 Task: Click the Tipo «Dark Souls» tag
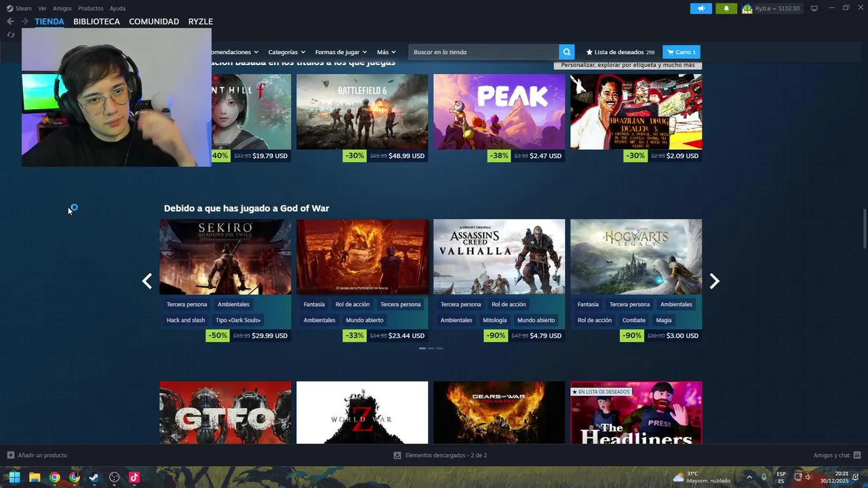(238, 320)
